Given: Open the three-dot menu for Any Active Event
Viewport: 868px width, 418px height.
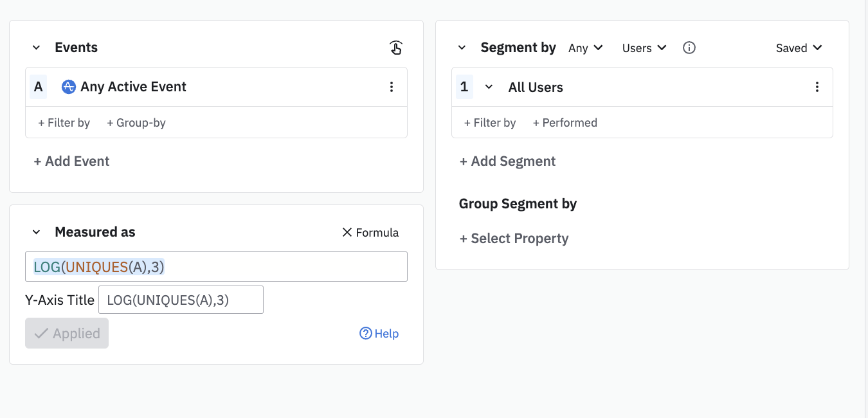Looking at the screenshot, I should 392,87.
